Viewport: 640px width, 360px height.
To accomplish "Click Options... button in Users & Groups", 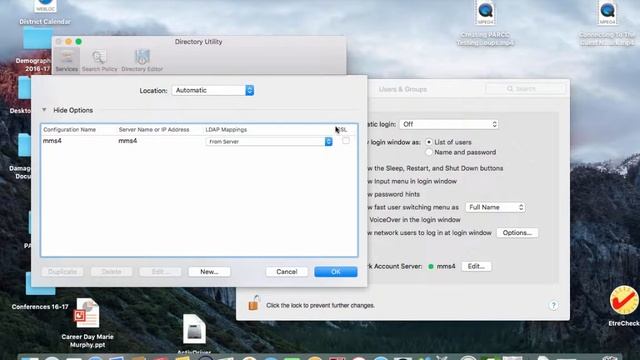I will [517, 233].
